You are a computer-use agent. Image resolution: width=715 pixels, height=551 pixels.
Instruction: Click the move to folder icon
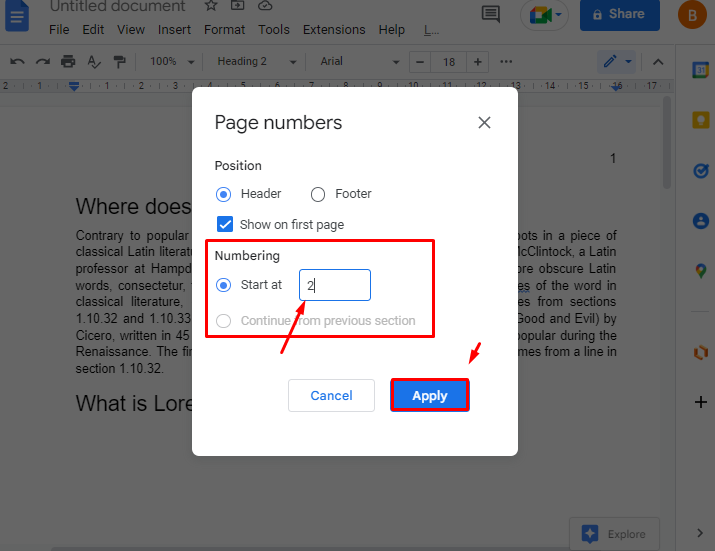(238, 5)
